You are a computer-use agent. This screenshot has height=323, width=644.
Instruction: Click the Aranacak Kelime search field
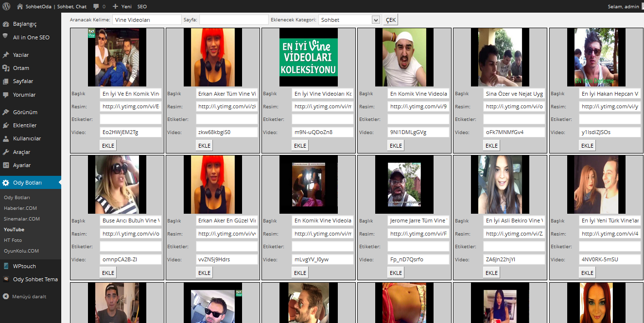coord(147,20)
